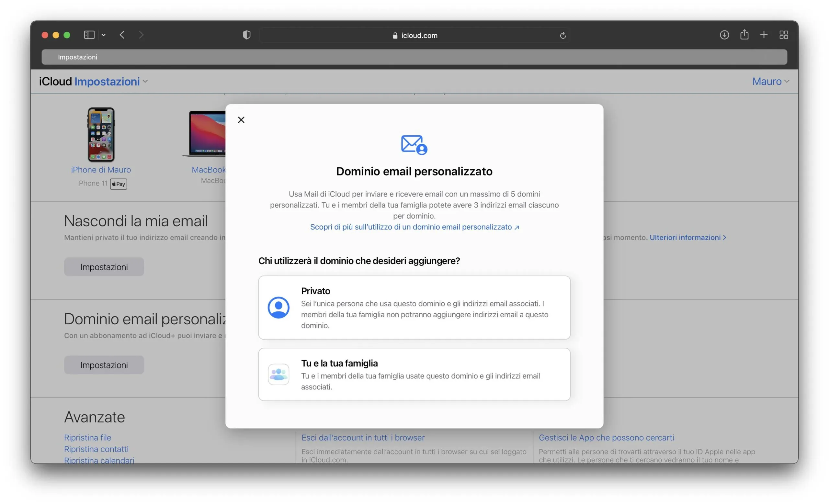The width and height of the screenshot is (829, 504).
Task: Select the Impostazioni browser tab
Action: tap(77, 57)
